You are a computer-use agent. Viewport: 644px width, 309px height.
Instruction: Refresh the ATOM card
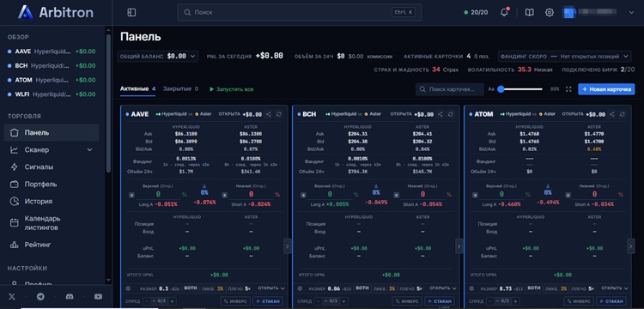pyautogui.click(x=623, y=114)
